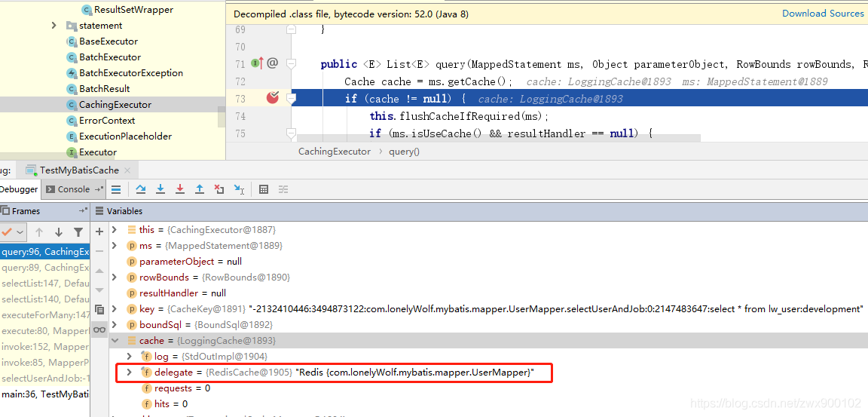868x417 pixels.
Task: Click the Step Out icon
Action: [200, 189]
